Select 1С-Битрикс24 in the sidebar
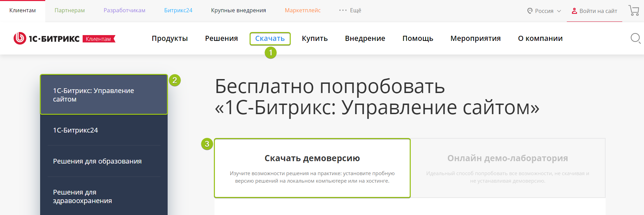Image resolution: width=644 pixels, height=215 pixels. pyautogui.click(x=104, y=130)
